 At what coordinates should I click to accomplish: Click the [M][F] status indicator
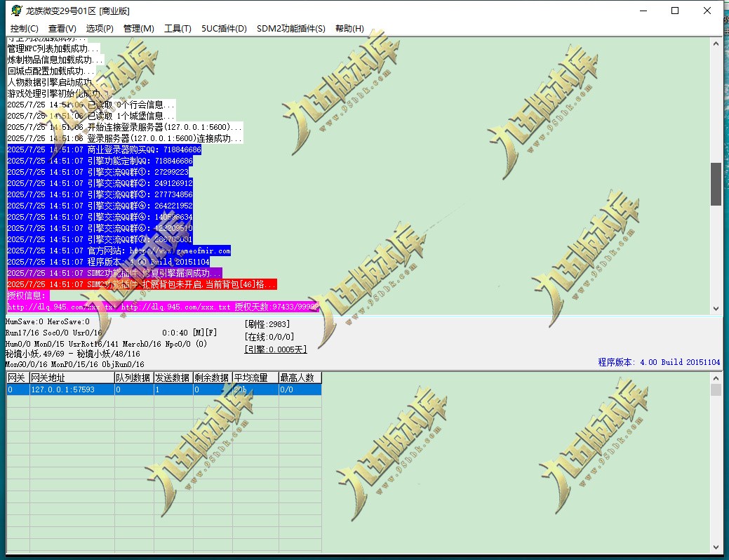(205, 333)
